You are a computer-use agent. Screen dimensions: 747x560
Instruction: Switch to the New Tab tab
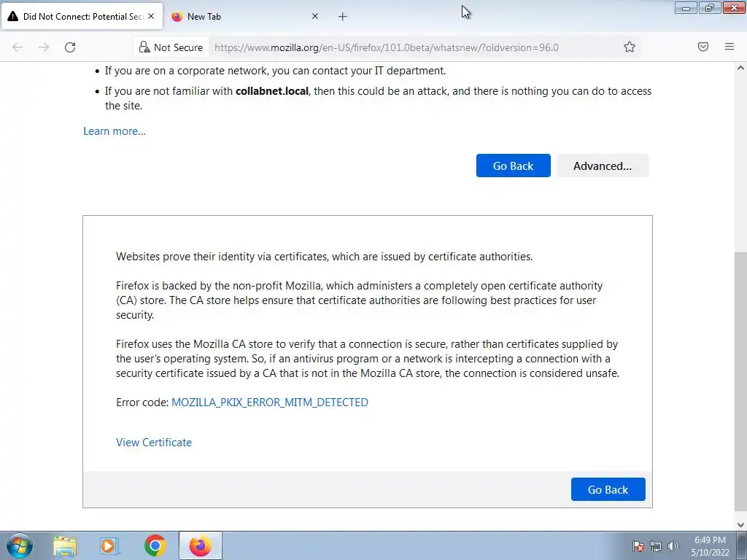pos(243,17)
